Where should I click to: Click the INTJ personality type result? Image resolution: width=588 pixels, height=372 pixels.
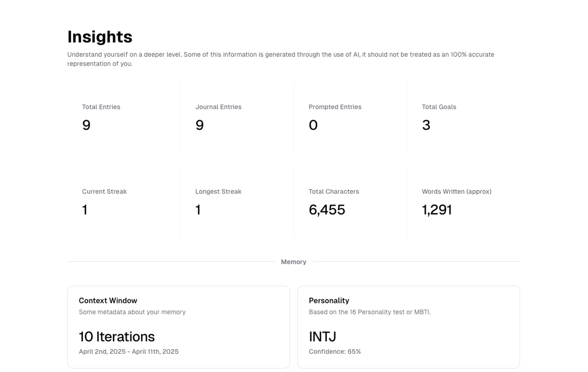pyautogui.click(x=322, y=337)
